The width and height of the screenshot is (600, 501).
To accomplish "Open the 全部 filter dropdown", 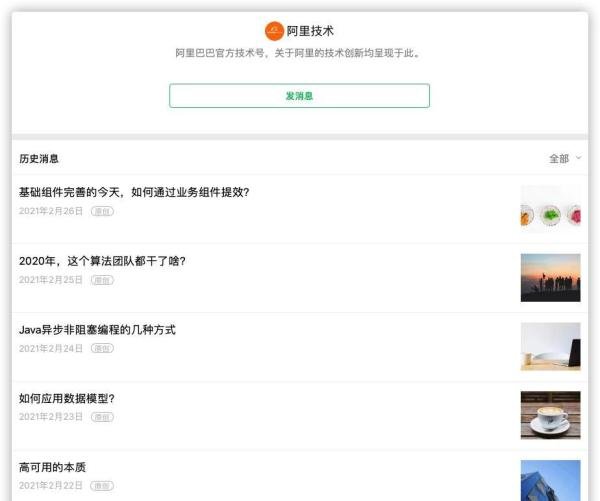I will (565, 158).
